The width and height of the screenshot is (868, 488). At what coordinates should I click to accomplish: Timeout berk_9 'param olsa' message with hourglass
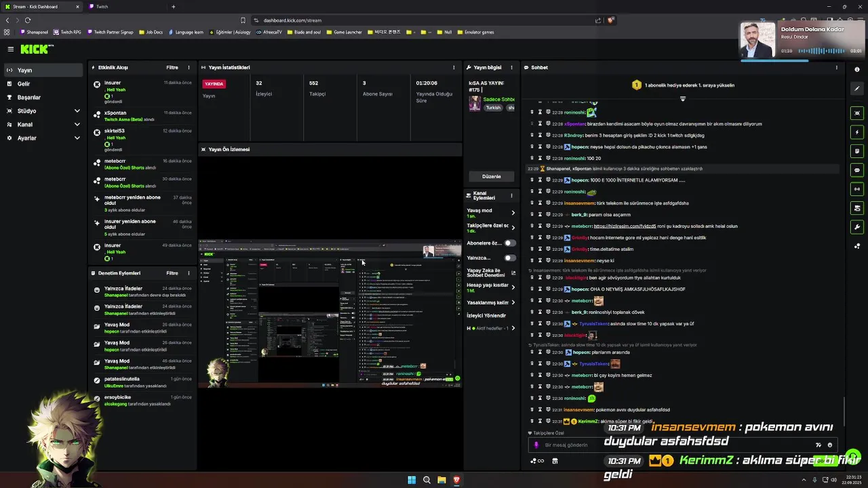pos(540,215)
